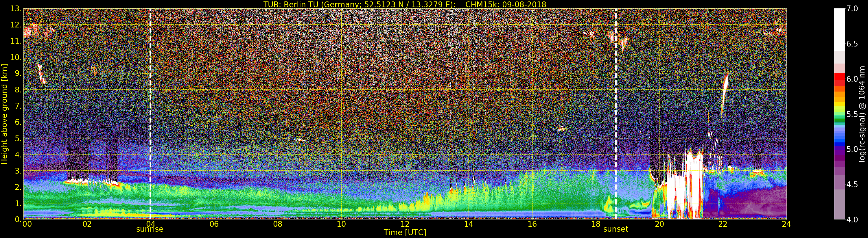The image size is (868, 238).
Task: Click the time axis tick '12'
Action: pos(405,224)
